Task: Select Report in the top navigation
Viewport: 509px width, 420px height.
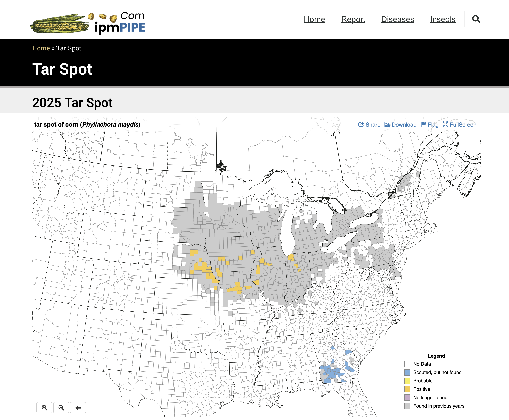Action: [x=353, y=19]
